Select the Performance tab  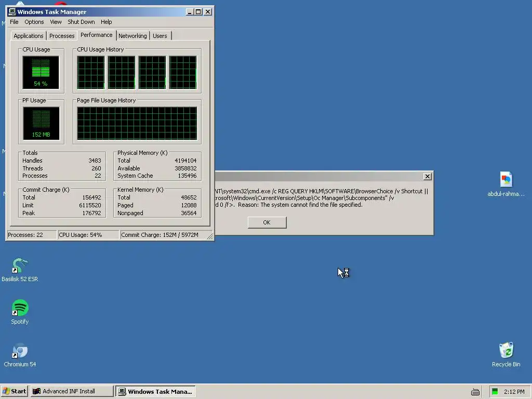[x=96, y=35]
